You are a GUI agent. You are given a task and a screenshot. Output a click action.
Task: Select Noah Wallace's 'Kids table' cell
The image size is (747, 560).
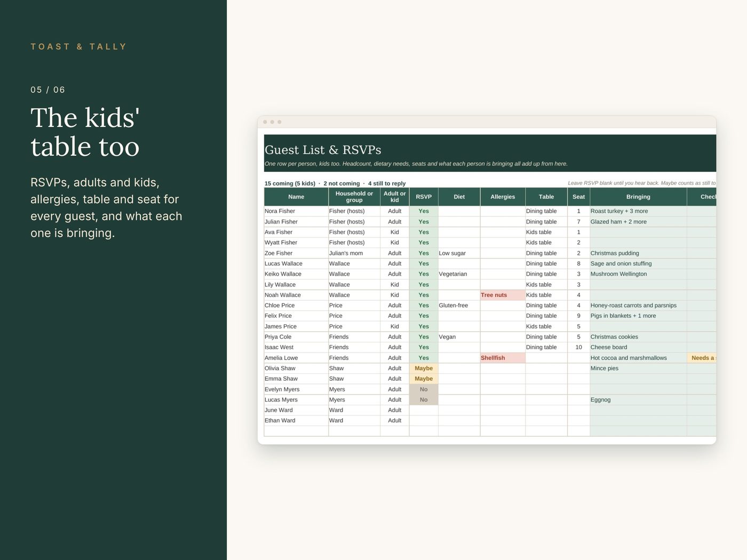point(546,295)
